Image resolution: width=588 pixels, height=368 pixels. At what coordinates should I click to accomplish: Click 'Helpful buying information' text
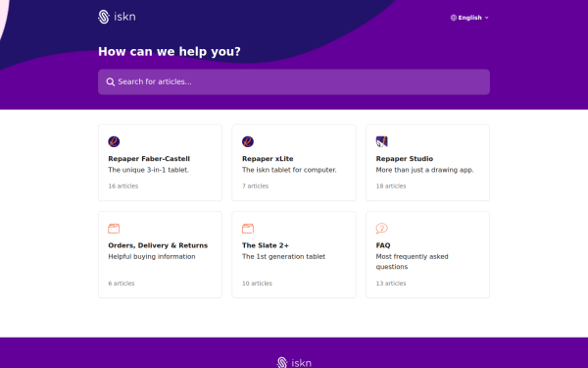pyautogui.click(x=152, y=256)
